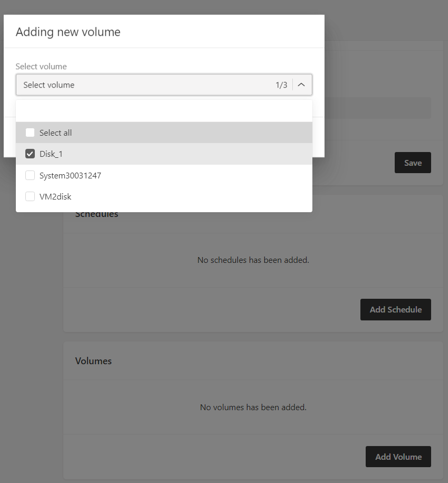Choose the Disk_1 option label
This screenshot has height=483, width=448.
[51, 154]
